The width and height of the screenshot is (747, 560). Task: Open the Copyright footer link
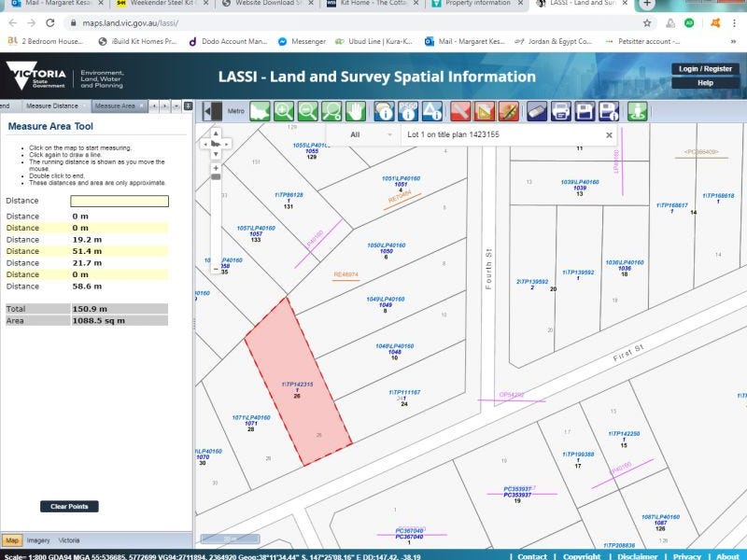coord(582,556)
